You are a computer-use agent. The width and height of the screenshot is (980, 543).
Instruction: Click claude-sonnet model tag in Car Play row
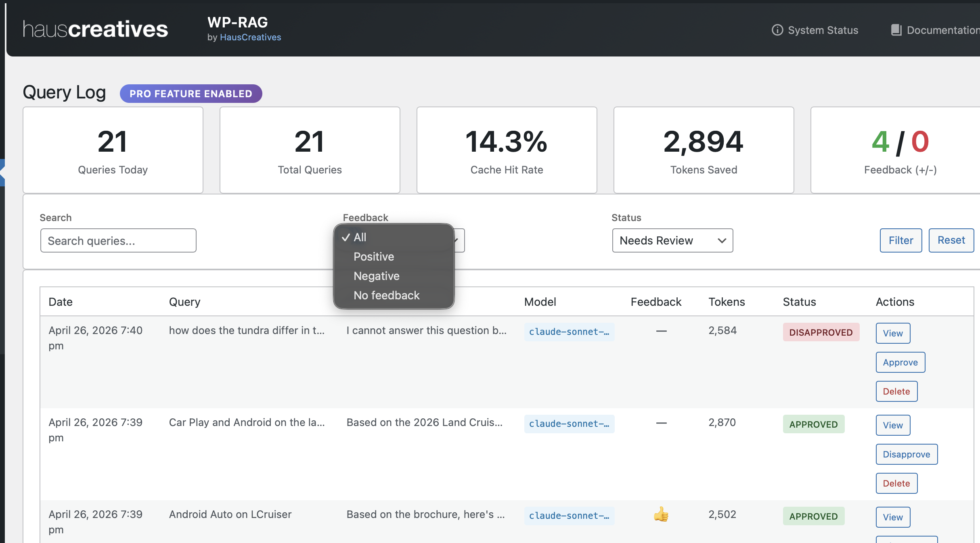tap(569, 424)
